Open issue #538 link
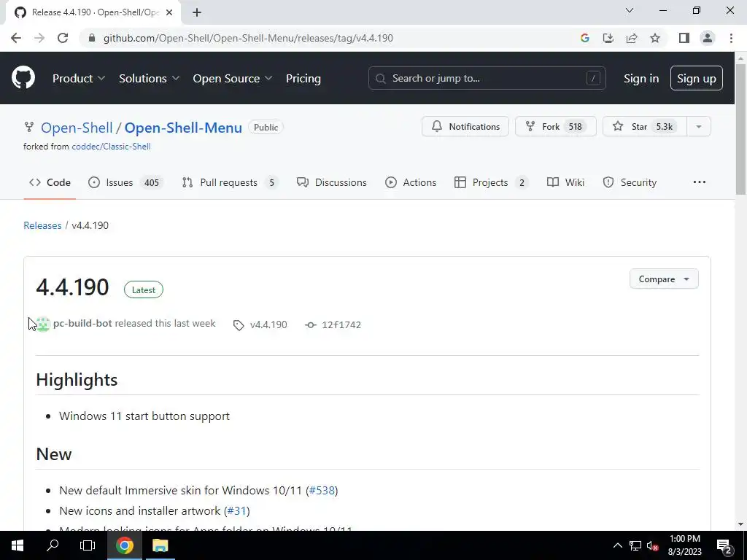This screenshot has width=747, height=560. [322, 490]
